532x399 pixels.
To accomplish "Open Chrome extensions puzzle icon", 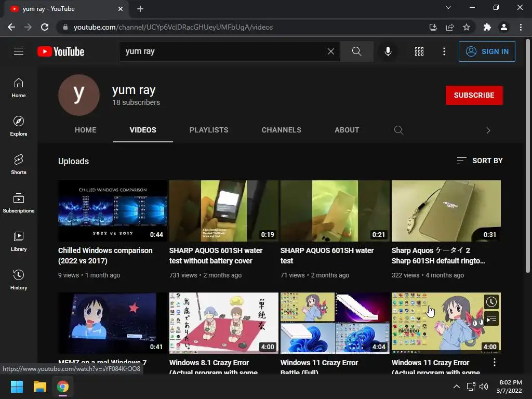I will click(487, 27).
